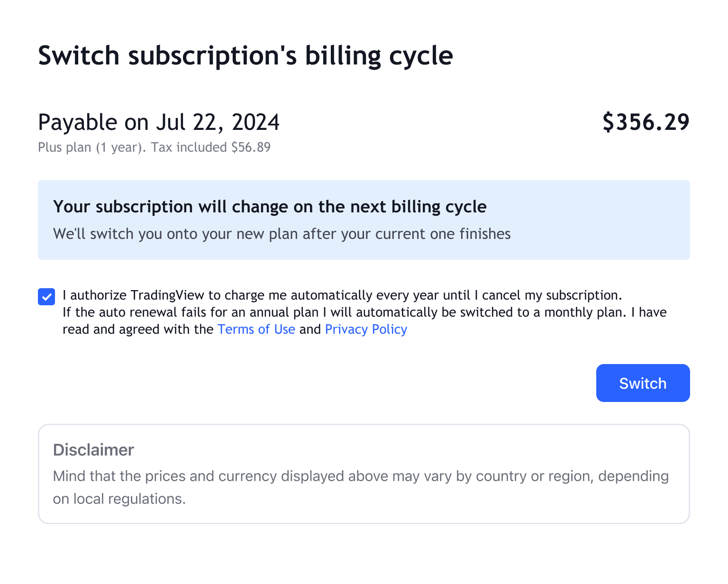Open the Privacy Policy link

click(x=366, y=329)
